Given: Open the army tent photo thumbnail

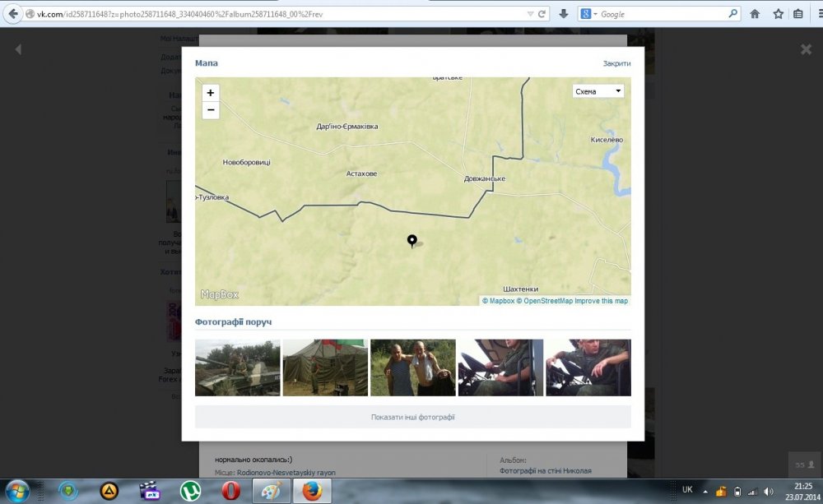Looking at the screenshot, I should (x=325, y=368).
